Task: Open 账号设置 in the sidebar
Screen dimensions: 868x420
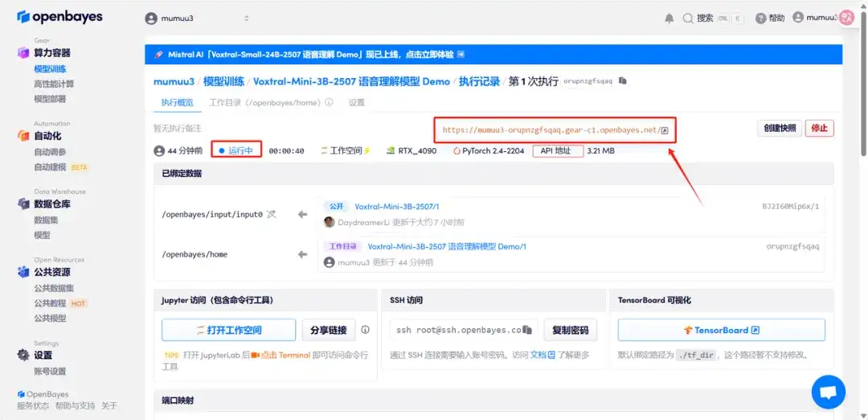Action: 51,371
